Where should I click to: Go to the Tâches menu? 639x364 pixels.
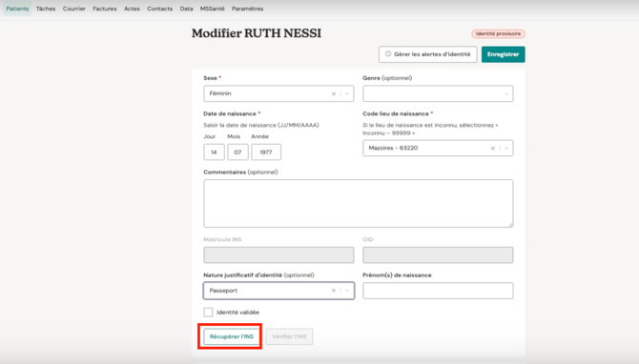[x=46, y=9]
